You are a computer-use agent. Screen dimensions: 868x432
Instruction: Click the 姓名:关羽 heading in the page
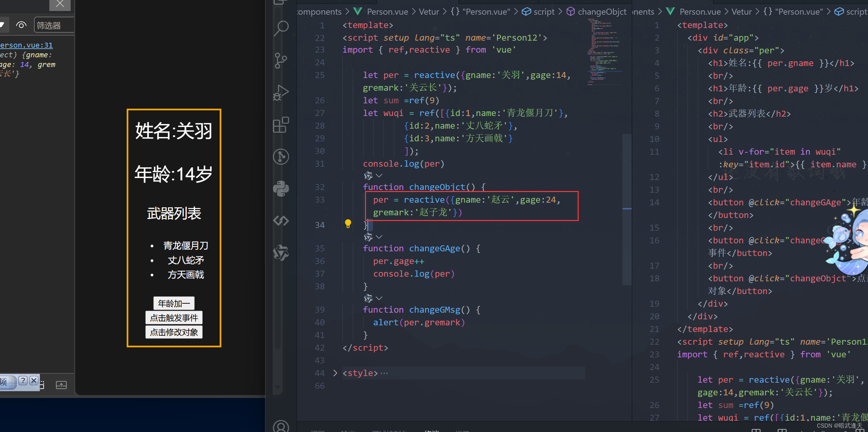(x=174, y=131)
